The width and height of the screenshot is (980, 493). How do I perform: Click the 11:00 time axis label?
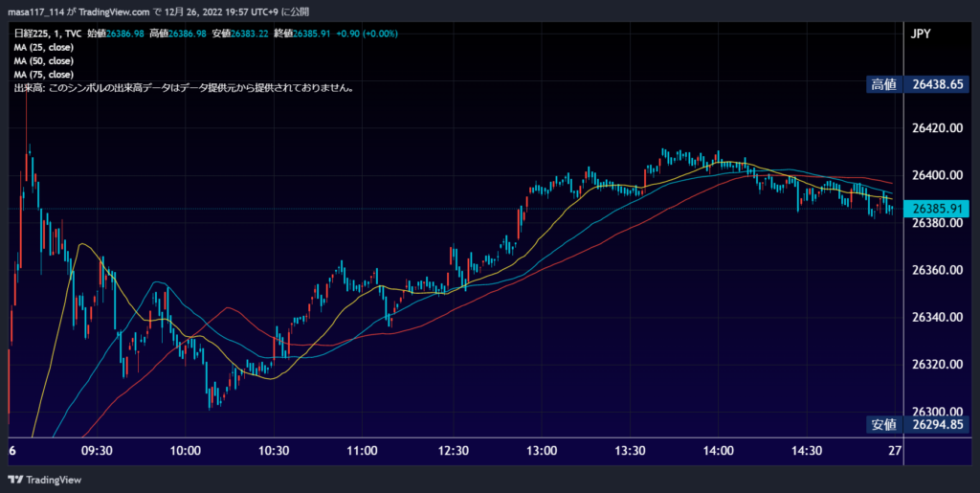(363, 451)
